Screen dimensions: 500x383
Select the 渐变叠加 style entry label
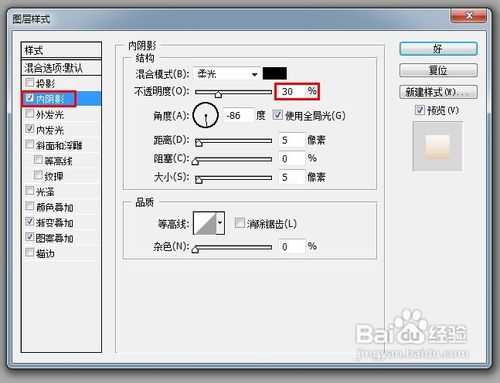point(55,222)
